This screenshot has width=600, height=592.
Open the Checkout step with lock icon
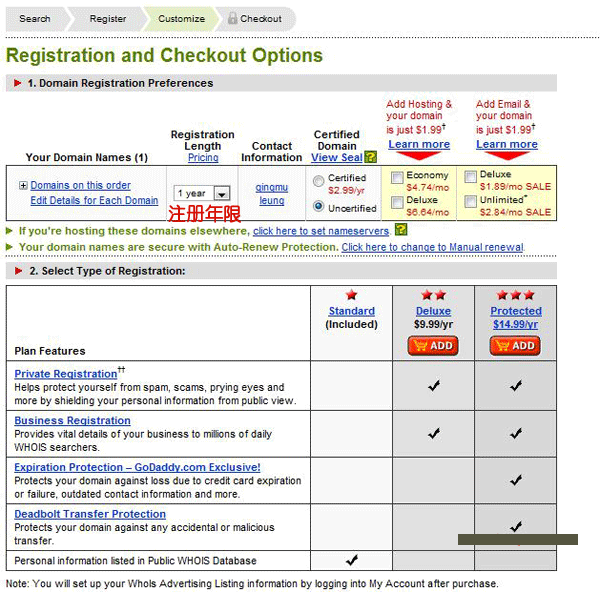(x=255, y=18)
